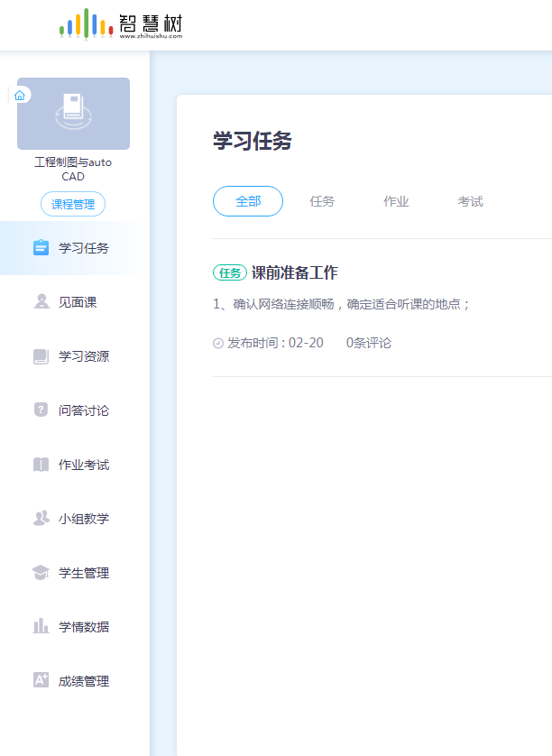Click the 学情数据 bar chart icon
552x756 pixels.
41,626
